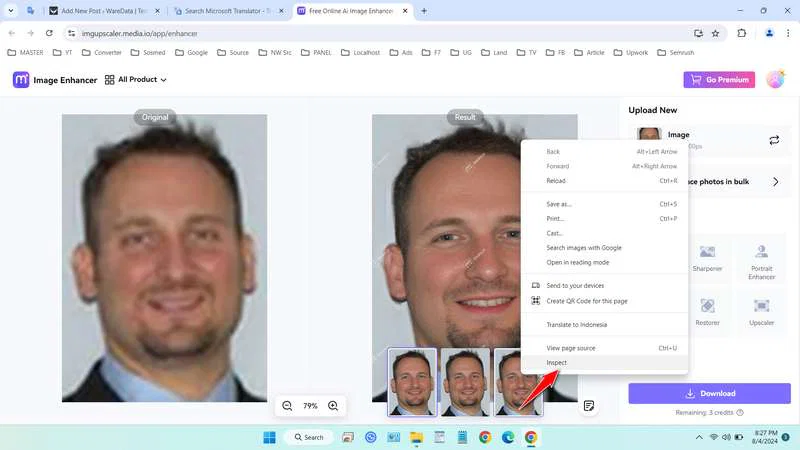Switch to the Search Microsoft Translator tab
Screen dimensions: 800x450
tap(229, 11)
